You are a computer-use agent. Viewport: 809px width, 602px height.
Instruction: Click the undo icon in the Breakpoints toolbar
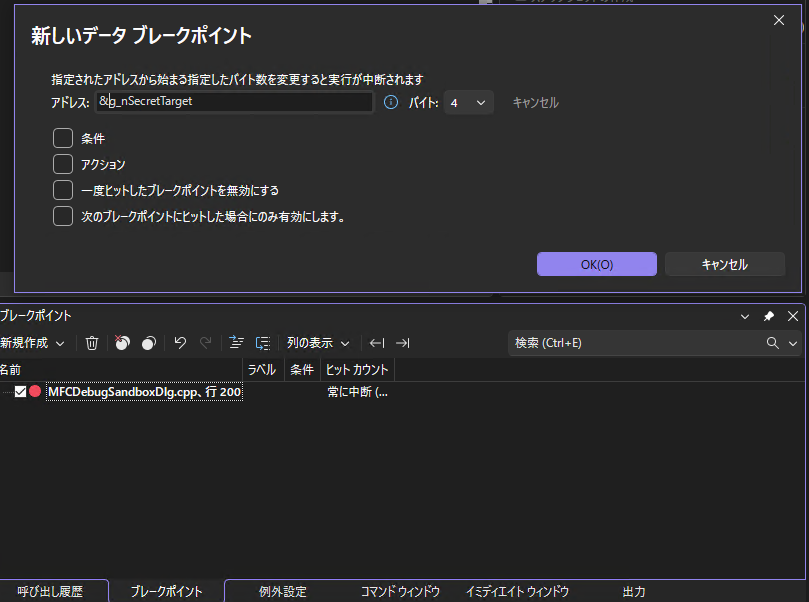tap(180, 343)
